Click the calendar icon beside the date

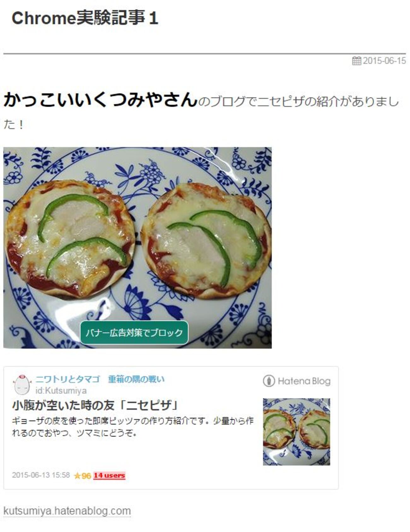click(356, 61)
